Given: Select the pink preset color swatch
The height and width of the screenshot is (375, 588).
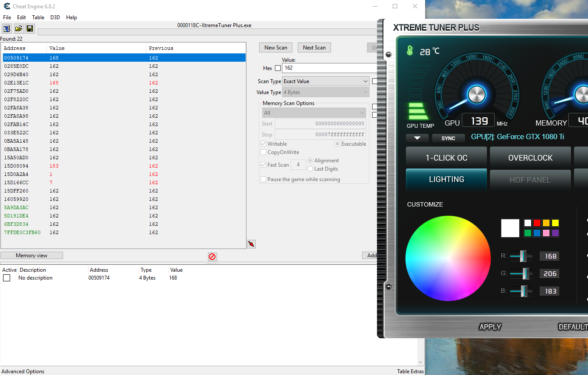Looking at the screenshot, I should pyautogui.click(x=546, y=233).
